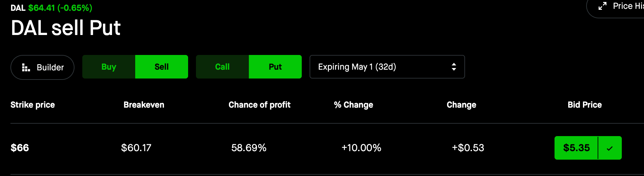Click the $60.17 breakeven value
This screenshot has width=644, height=176.
coord(136,148)
